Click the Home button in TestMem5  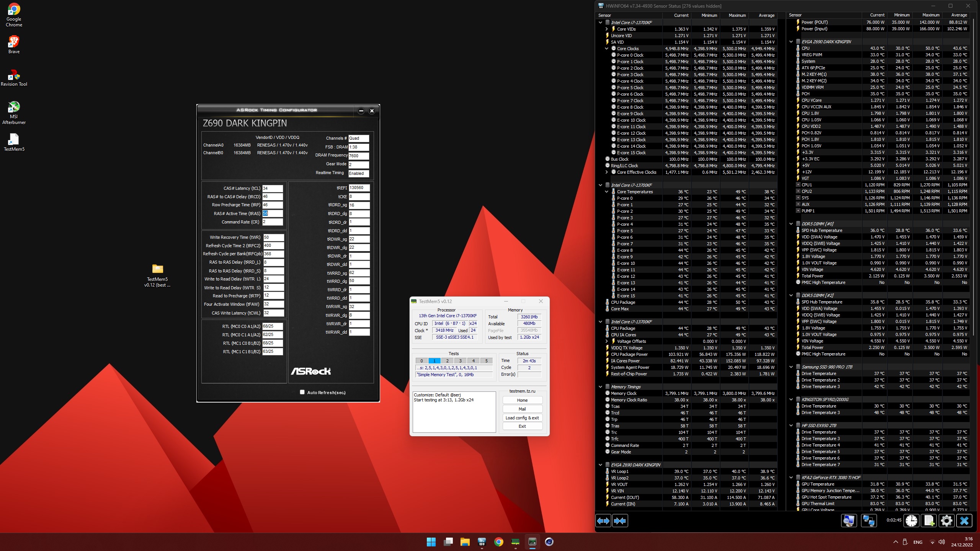tap(522, 400)
